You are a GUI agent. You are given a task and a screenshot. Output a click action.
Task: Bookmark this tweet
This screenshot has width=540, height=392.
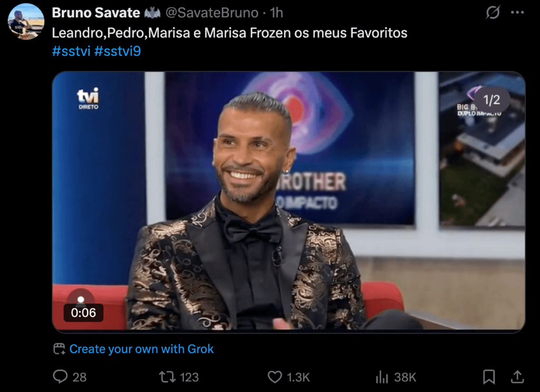pos(489,377)
